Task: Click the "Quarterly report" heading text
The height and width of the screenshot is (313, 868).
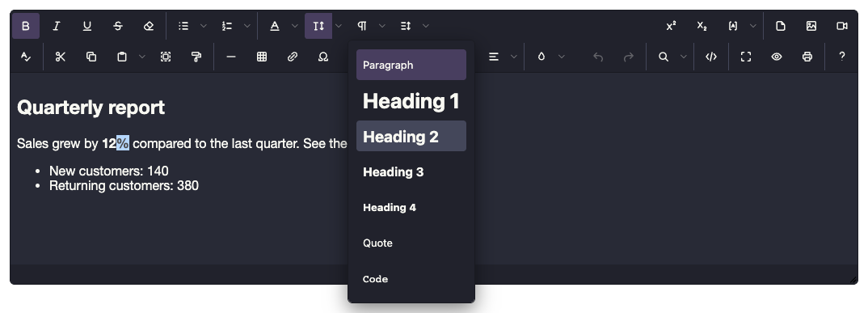Action: [91, 108]
